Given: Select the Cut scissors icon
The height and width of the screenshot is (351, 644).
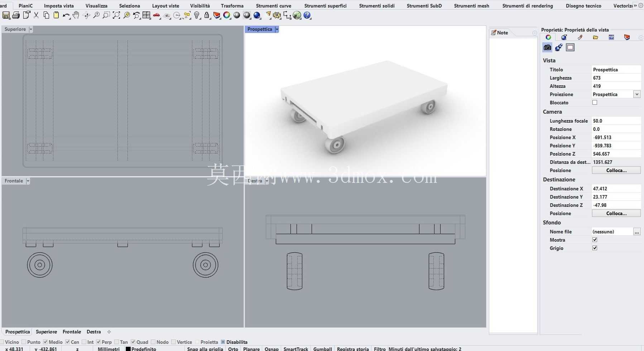Looking at the screenshot, I should (36, 15).
